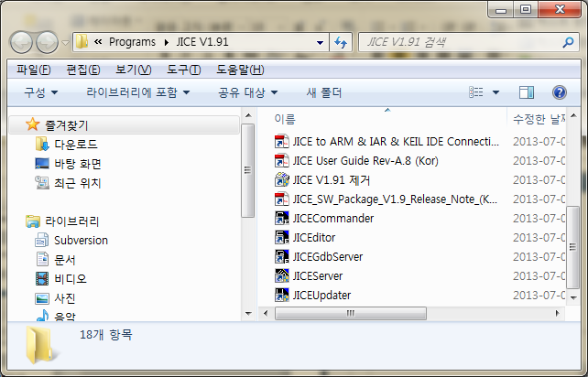Open the view options dropdown arrow
This screenshot has height=377, width=588.
point(495,92)
